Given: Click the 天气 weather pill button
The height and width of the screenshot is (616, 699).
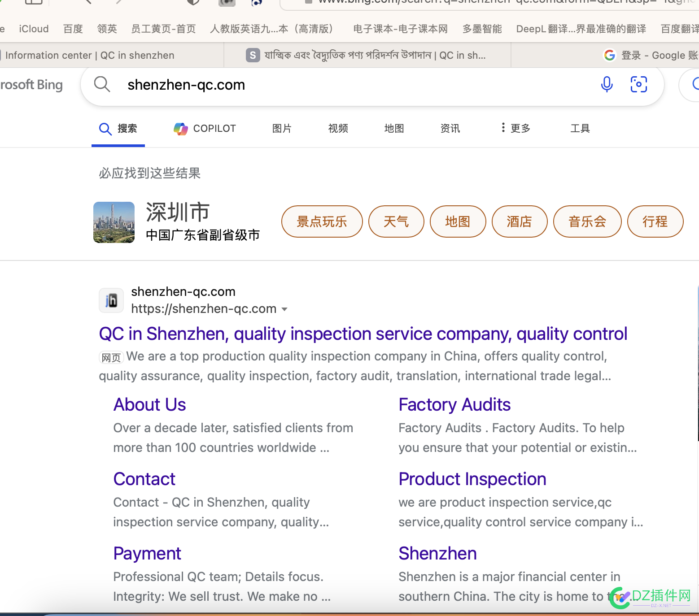Looking at the screenshot, I should 396,221.
